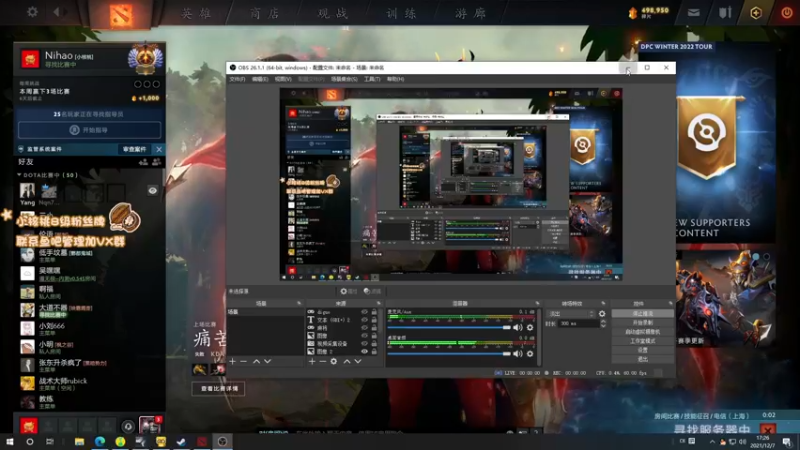Toggle visibility of 文本 (GDI+) 2 source
800x450 pixels.
[364, 320]
